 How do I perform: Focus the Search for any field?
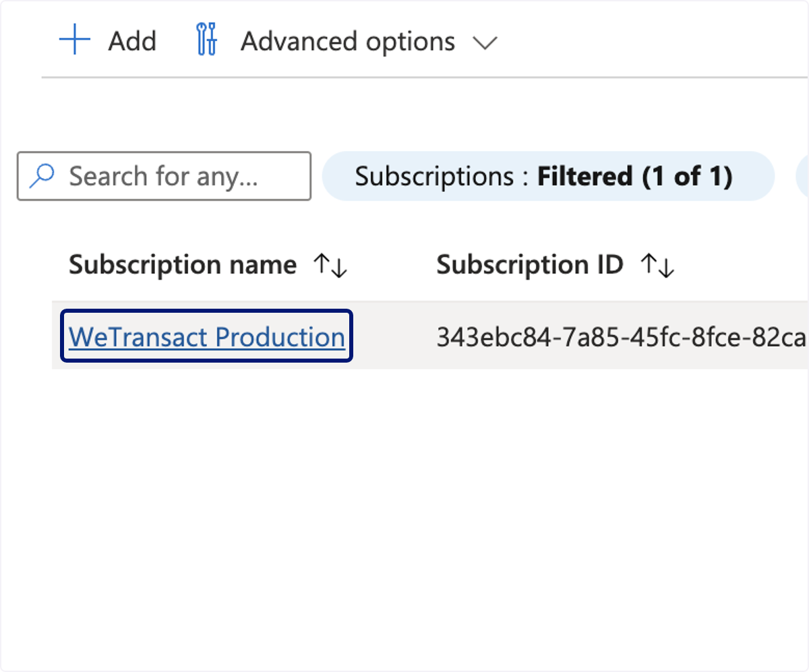164,176
